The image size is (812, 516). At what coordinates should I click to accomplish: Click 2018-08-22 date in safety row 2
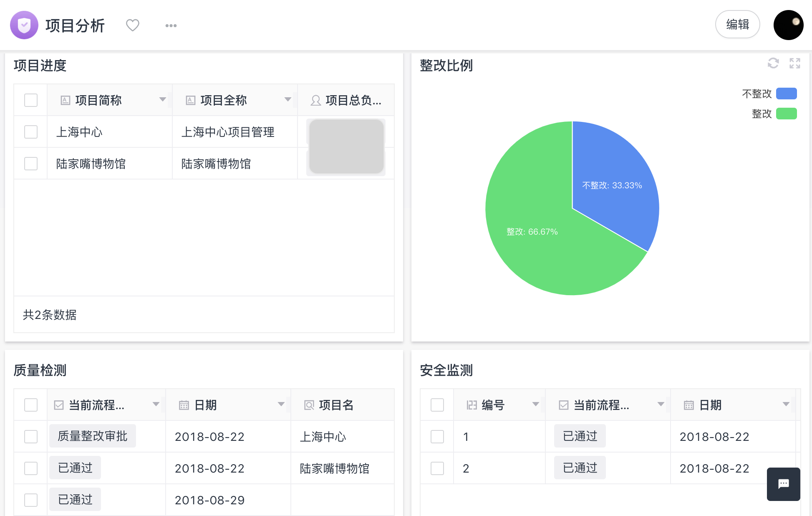point(714,468)
